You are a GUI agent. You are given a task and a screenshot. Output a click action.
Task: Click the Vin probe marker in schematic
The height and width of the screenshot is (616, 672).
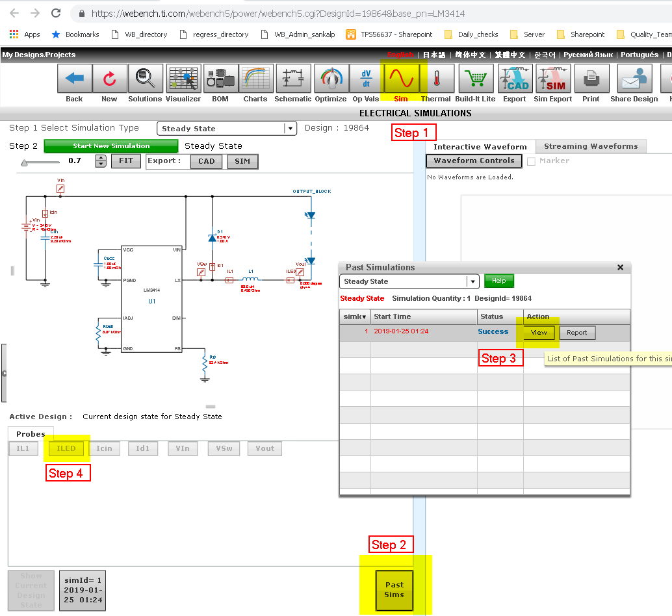coord(60,188)
